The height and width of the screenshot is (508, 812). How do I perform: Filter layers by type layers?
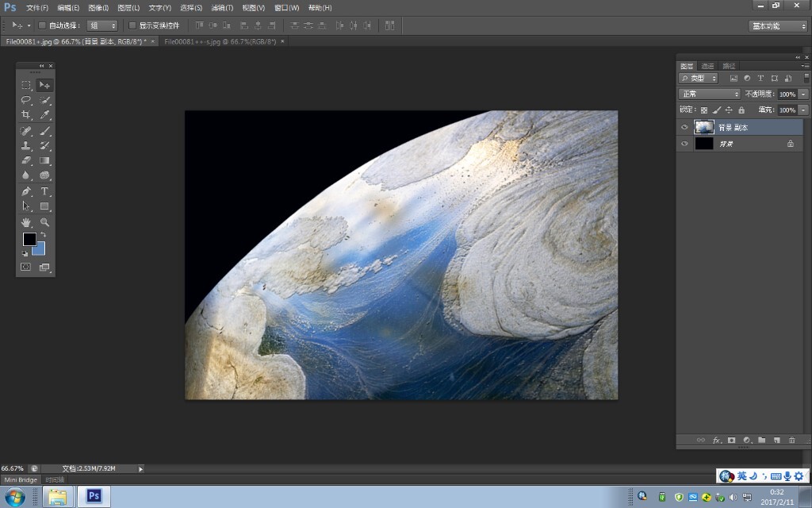(760, 79)
